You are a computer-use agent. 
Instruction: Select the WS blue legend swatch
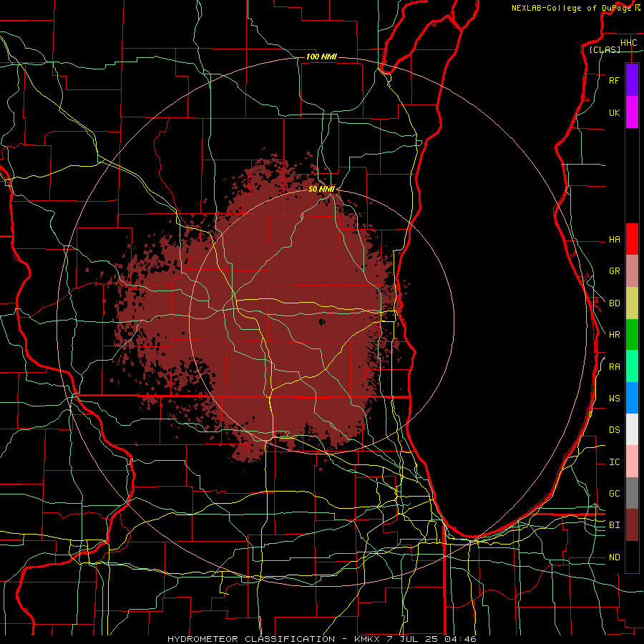632,398
